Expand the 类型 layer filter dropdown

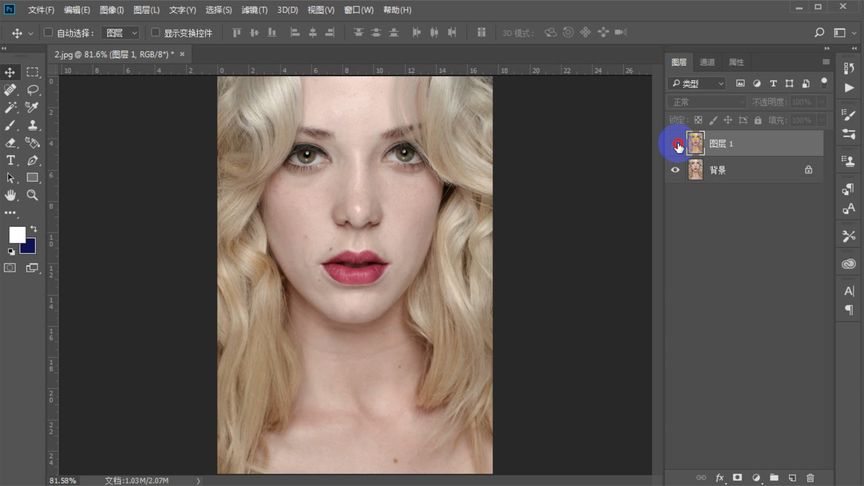(x=698, y=83)
